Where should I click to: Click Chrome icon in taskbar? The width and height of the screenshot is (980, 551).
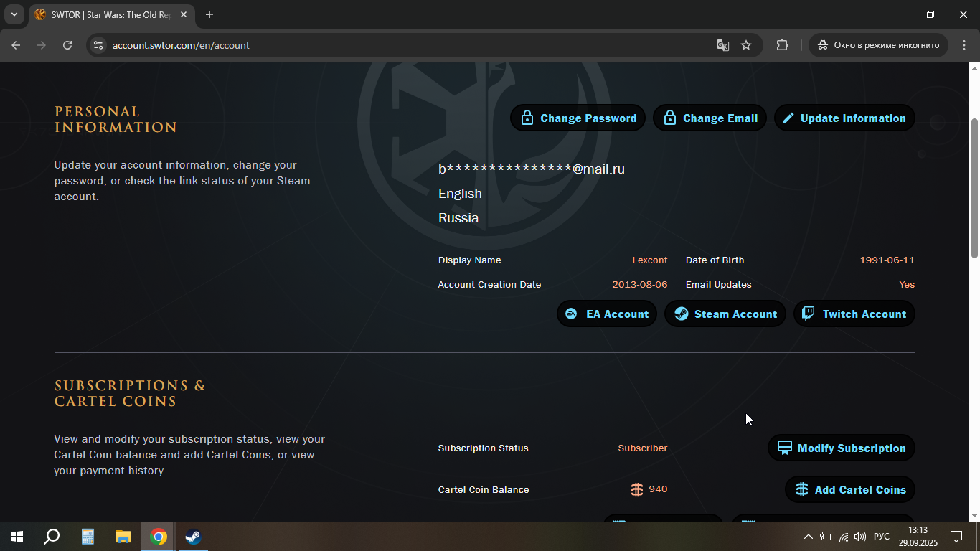(x=159, y=537)
